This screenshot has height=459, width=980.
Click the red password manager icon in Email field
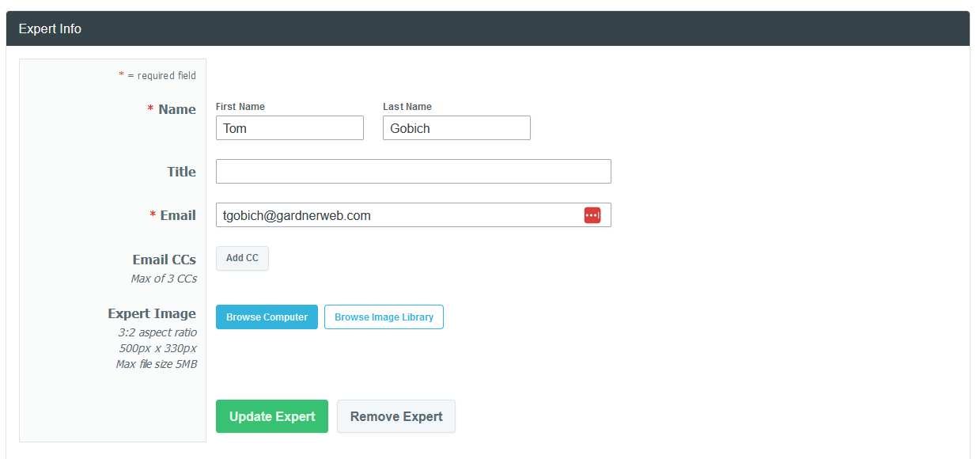pos(592,215)
